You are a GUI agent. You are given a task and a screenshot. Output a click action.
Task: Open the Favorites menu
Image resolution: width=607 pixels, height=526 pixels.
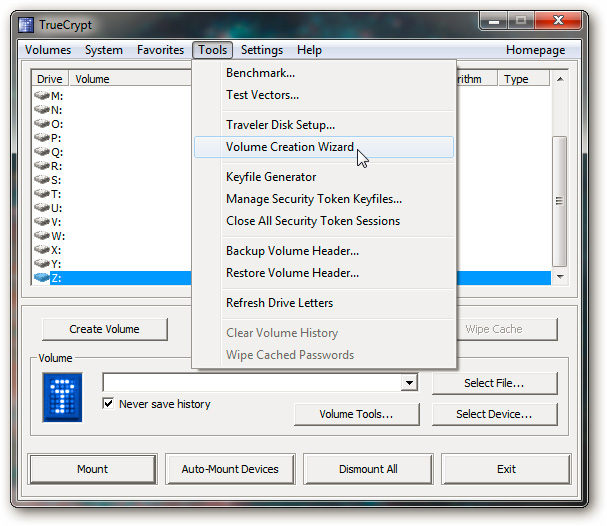pyautogui.click(x=160, y=50)
